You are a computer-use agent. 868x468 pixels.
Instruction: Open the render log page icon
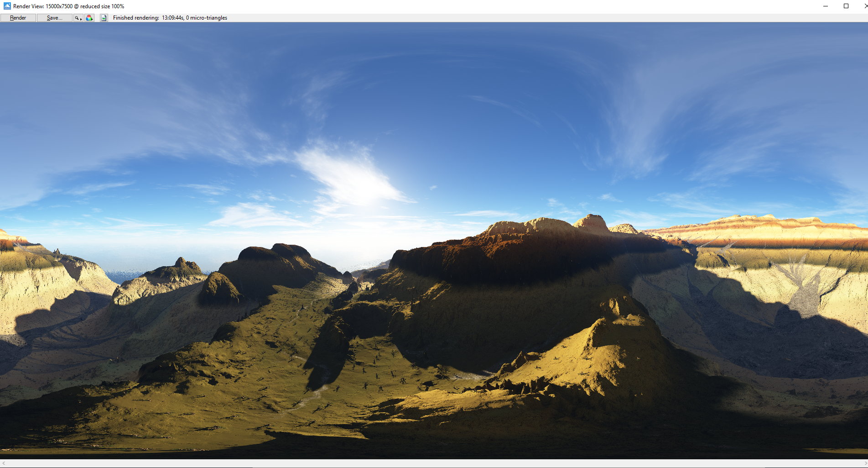coord(104,18)
